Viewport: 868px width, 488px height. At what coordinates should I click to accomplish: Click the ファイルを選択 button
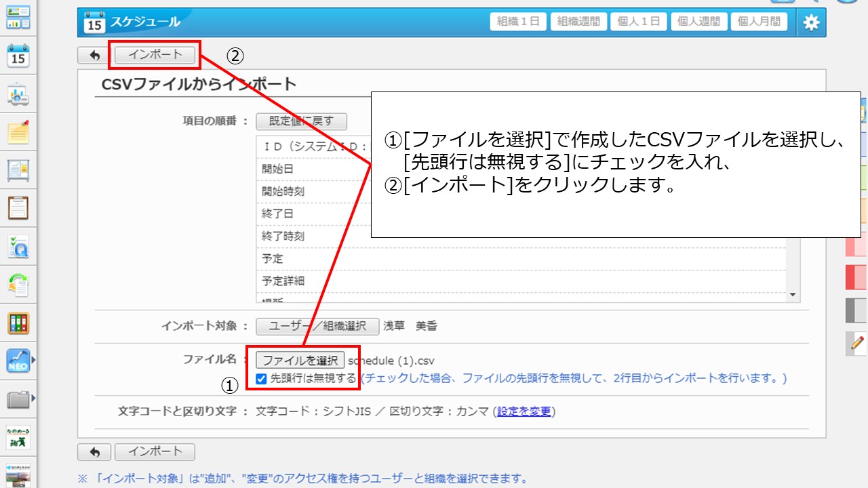pos(300,360)
